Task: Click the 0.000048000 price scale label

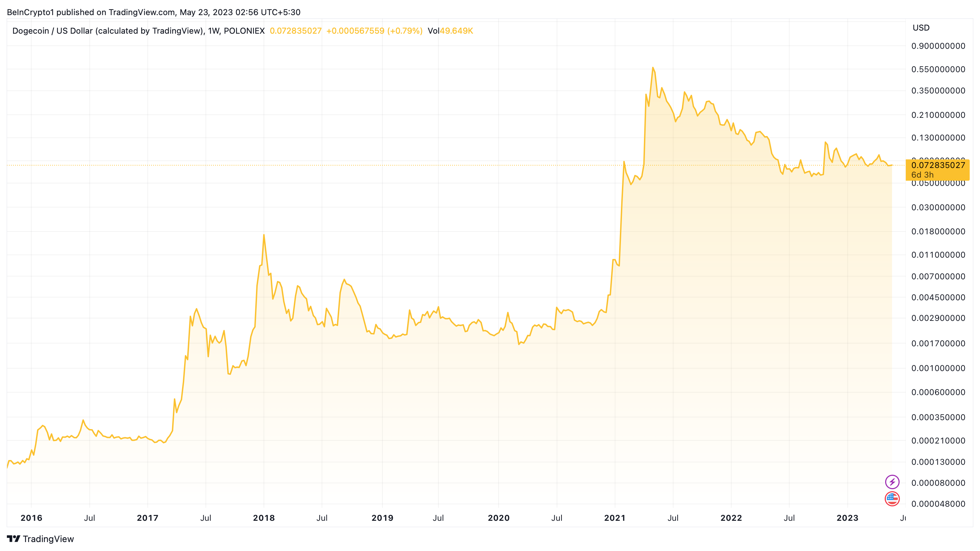Action: pos(938,504)
